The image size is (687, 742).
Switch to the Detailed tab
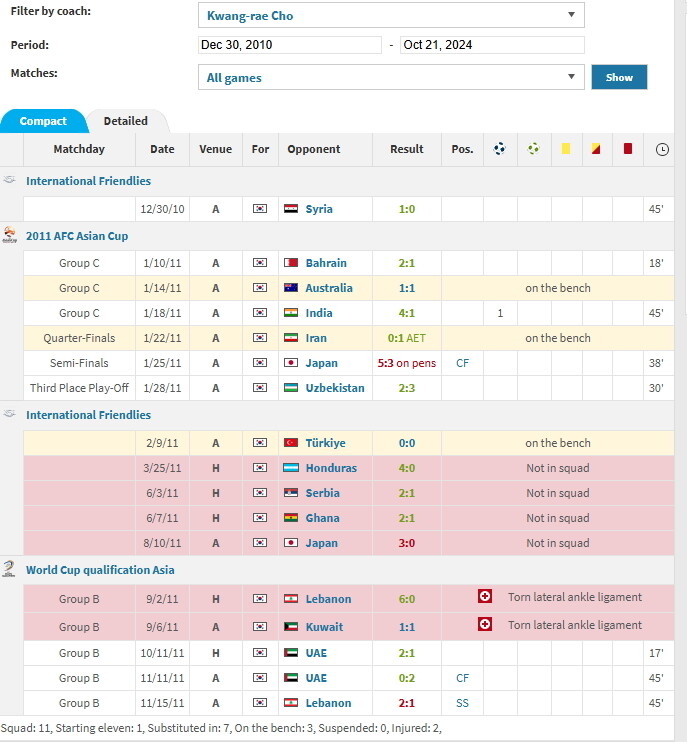tap(126, 121)
